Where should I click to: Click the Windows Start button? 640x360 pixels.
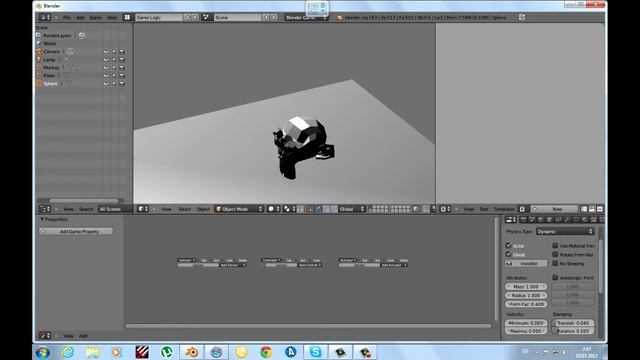[43, 352]
